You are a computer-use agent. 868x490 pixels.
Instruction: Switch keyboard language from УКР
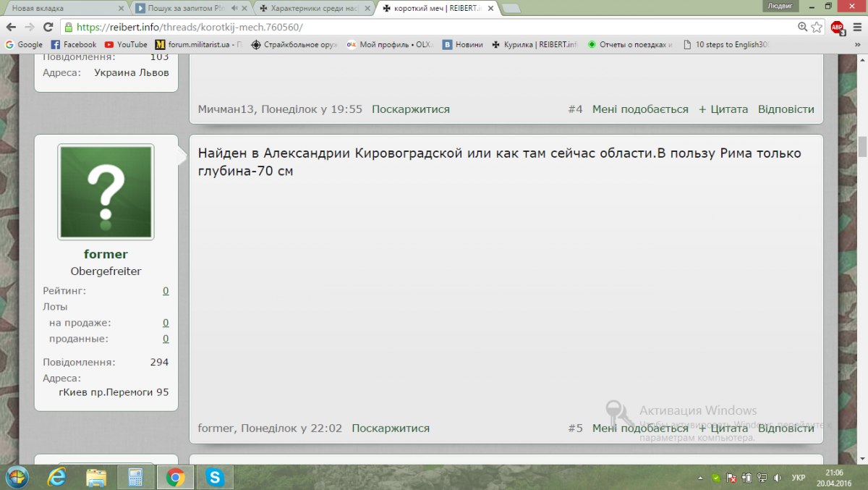(x=799, y=478)
